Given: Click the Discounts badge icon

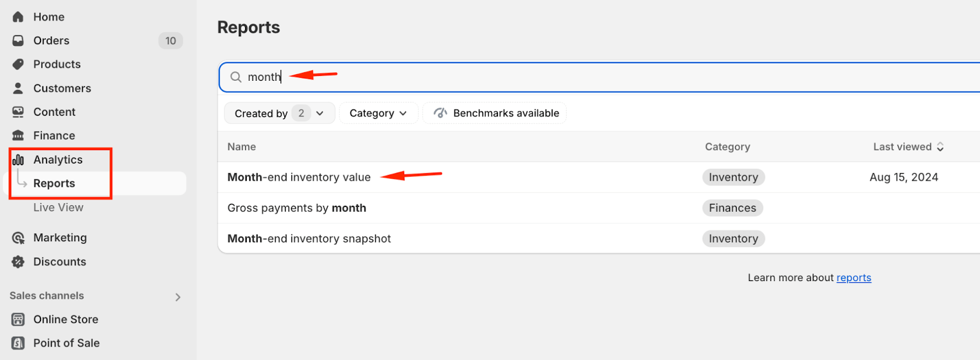Looking at the screenshot, I should (18, 262).
